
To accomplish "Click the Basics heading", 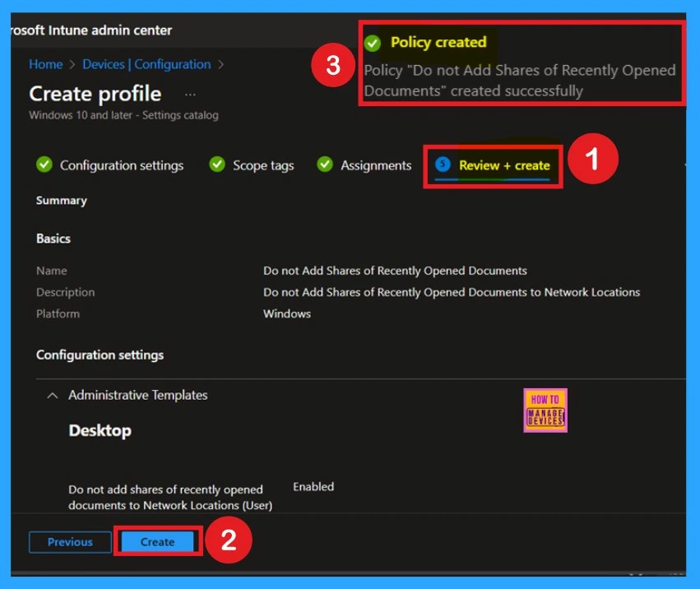I will 53,239.
